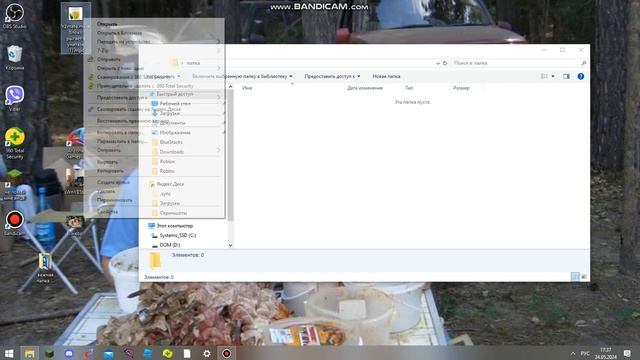This screenshot has width=640, height=360.
Task: Open Discord from the taskbar
Action: coord(69,353)
